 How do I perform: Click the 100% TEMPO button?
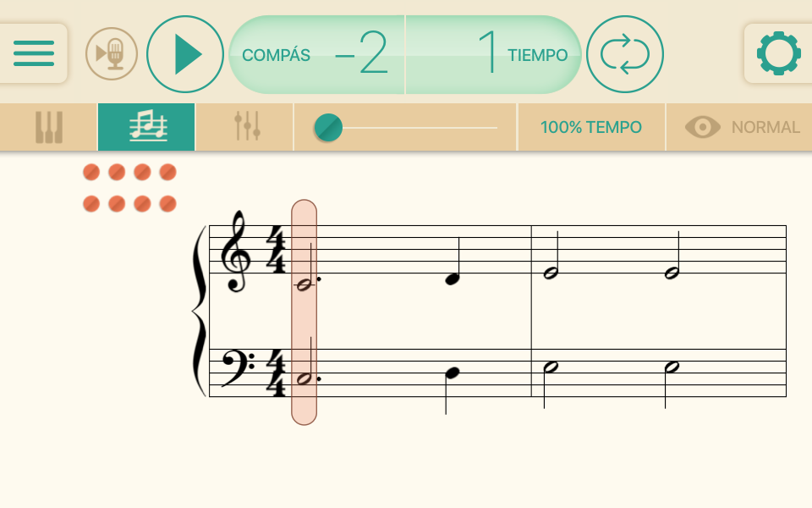(x=591, y=127)
